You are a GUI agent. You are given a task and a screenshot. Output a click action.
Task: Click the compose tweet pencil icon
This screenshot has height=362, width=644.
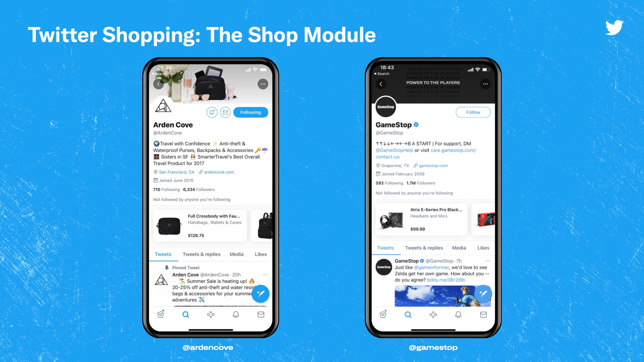click(261, 294)
